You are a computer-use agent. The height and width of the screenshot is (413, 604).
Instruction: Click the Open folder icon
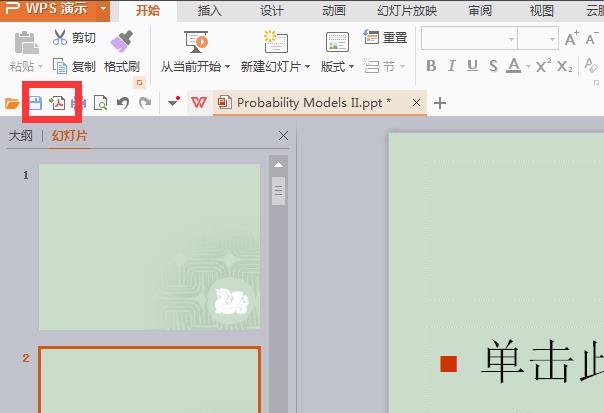tap(12, 103)
